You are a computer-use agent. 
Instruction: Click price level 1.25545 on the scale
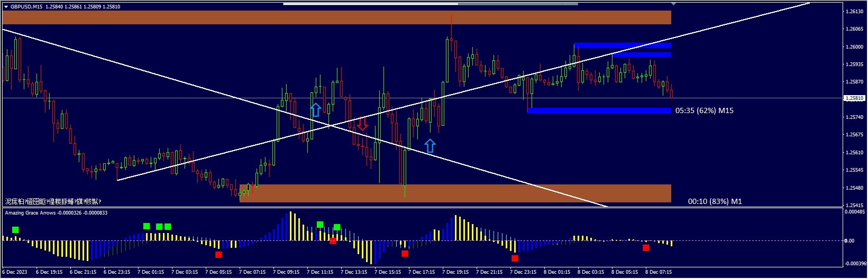855,170
